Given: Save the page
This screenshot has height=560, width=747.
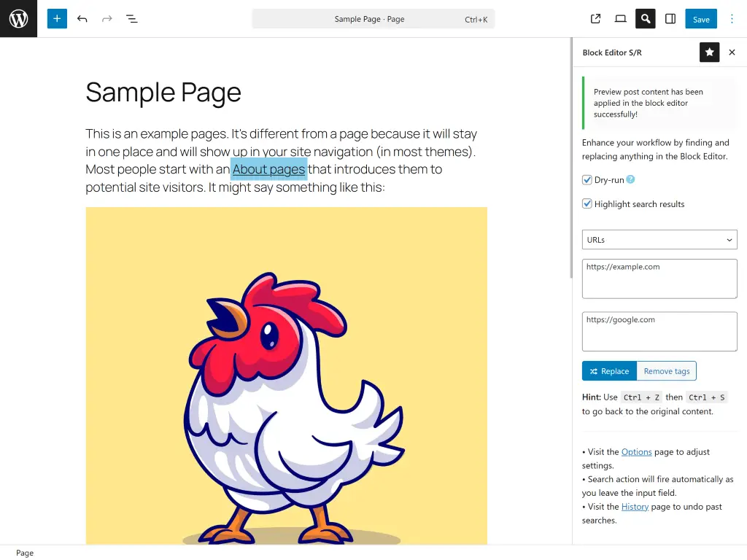Looking at the screenshot, I should (x=700, y=18).
